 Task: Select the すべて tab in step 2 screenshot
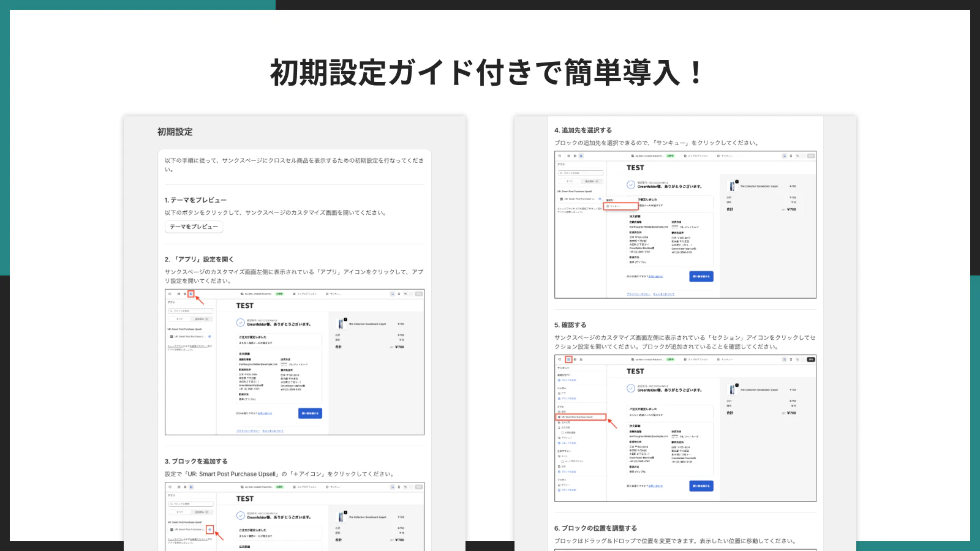point(179,319)
